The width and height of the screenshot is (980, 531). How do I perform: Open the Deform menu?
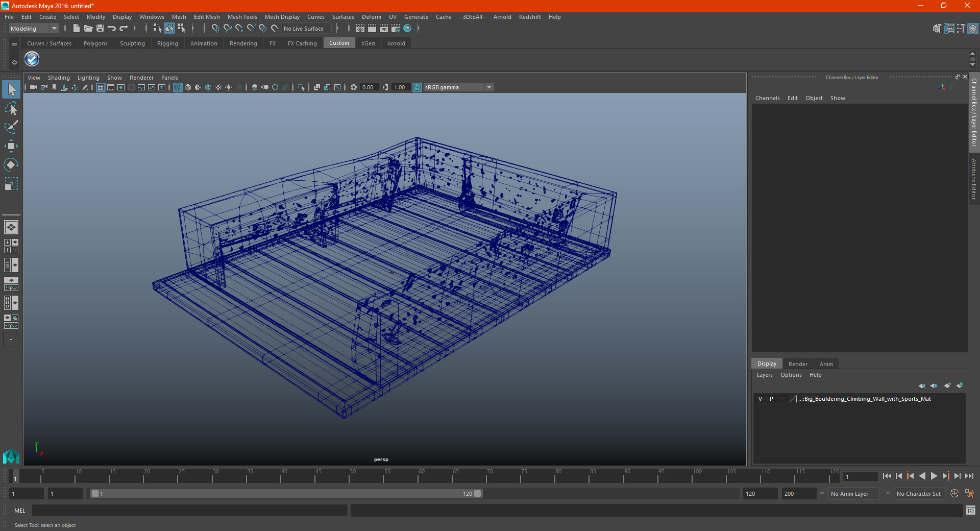(x=371, y=17)
